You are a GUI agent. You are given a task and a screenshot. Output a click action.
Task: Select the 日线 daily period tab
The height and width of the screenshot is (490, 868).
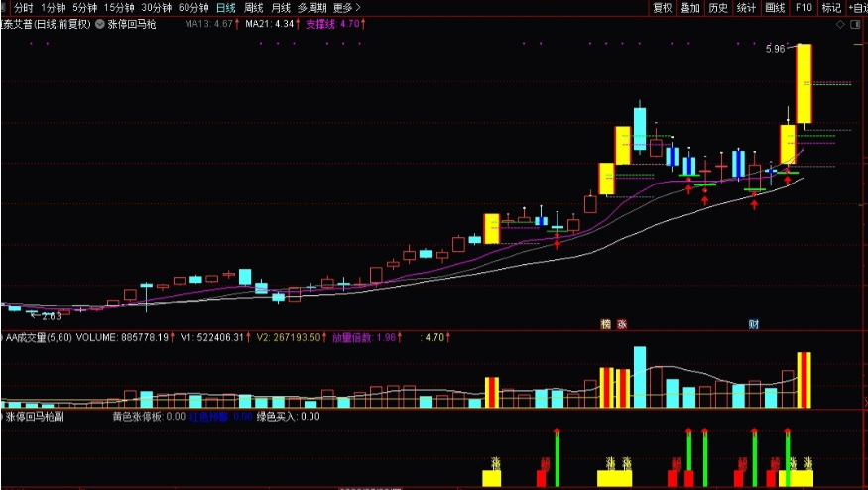pos(226,8)
